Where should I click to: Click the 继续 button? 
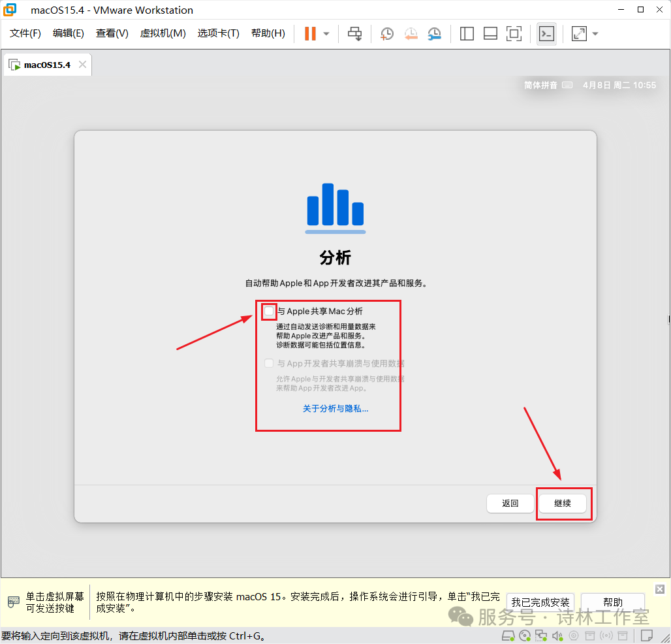click(562, 503)
